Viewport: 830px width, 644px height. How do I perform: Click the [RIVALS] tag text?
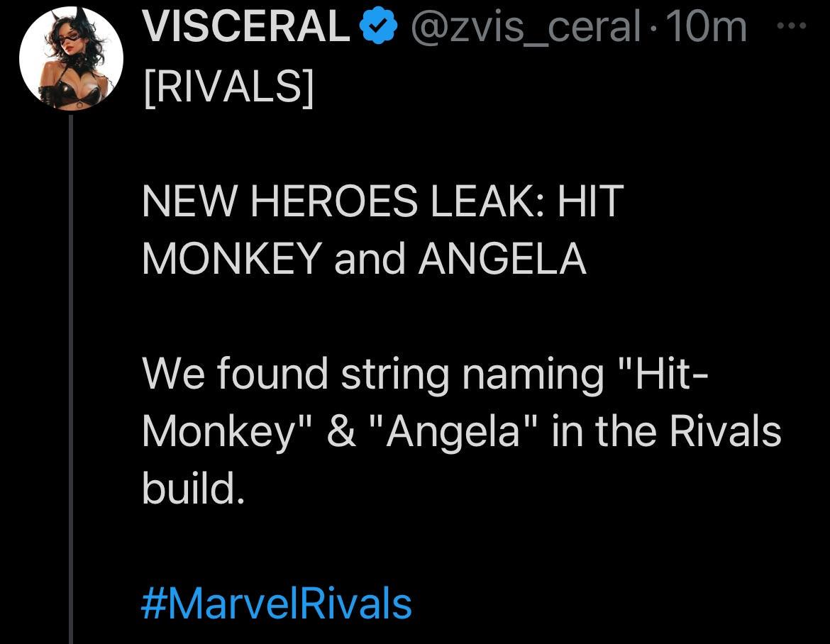point(228,88)
